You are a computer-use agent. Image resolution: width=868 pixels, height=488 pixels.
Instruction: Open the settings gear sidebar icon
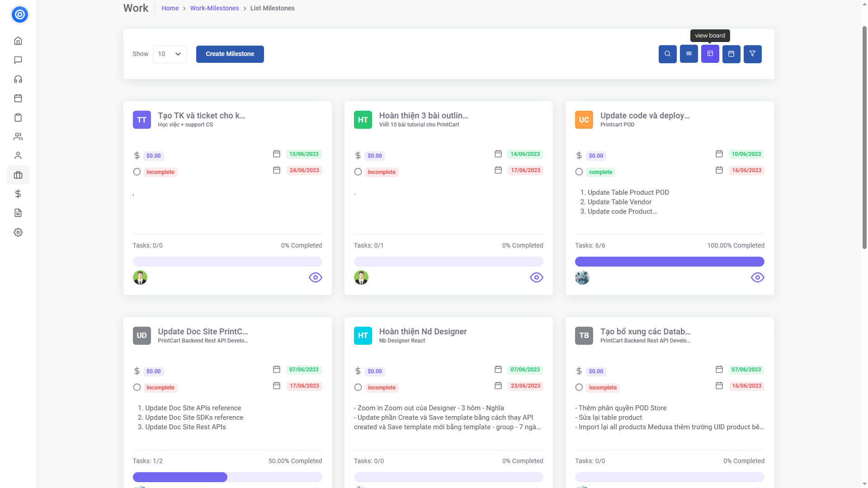click(x=18, y=232)
